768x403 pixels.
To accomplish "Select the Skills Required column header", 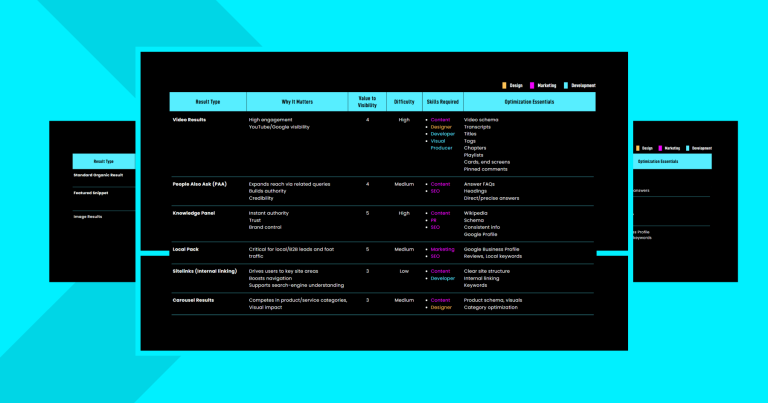I will click(443, 102).
